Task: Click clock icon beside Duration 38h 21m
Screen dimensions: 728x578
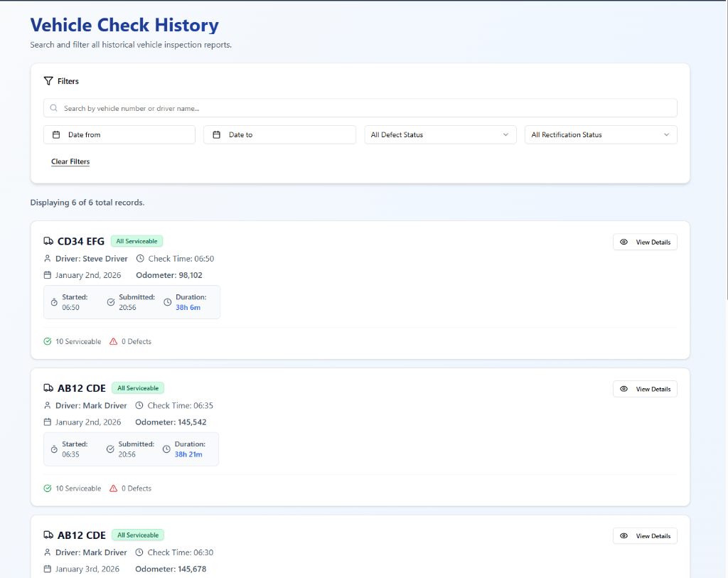Action: [x=166, y=449]
